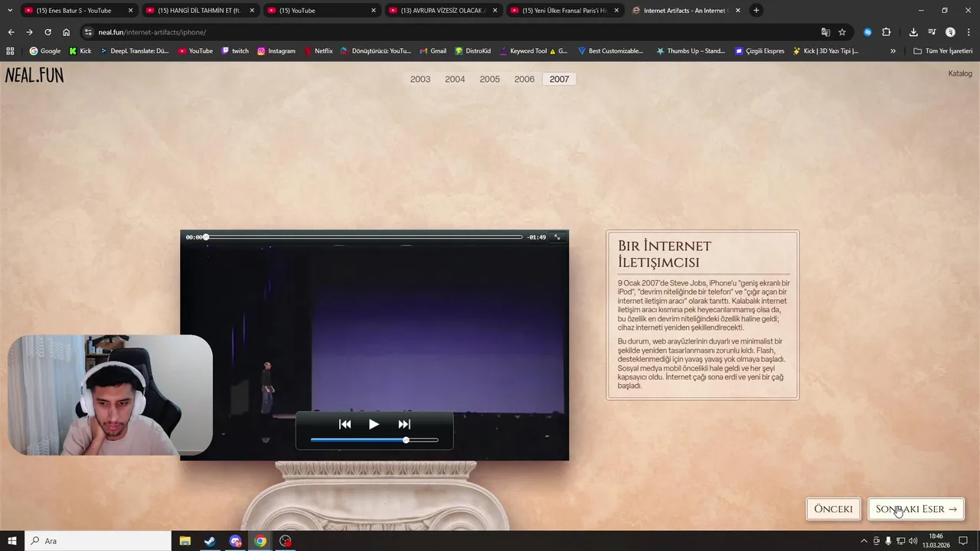Open Chrome's three-dot menu

click(969, 32)
